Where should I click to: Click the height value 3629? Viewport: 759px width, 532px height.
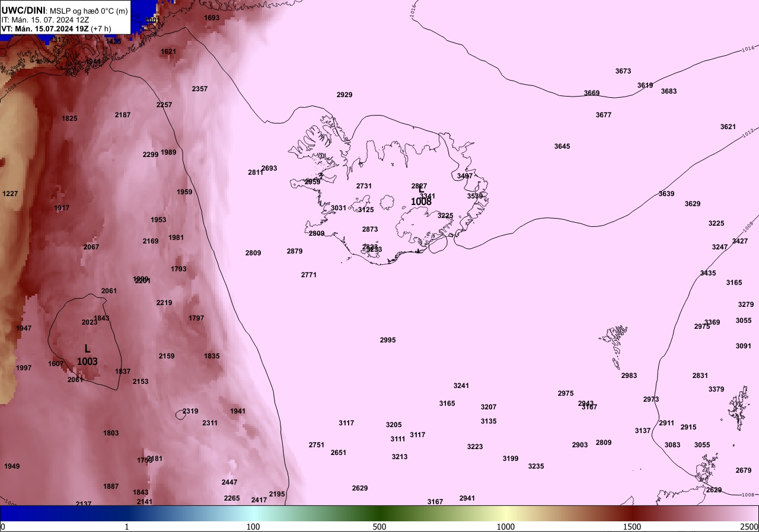click(693, 204)
